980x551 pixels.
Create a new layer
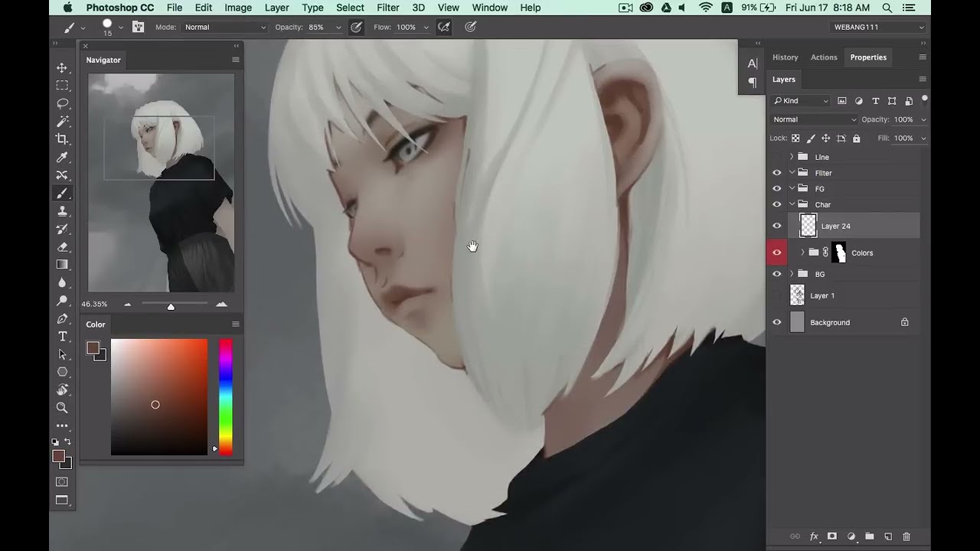[888, 536]
